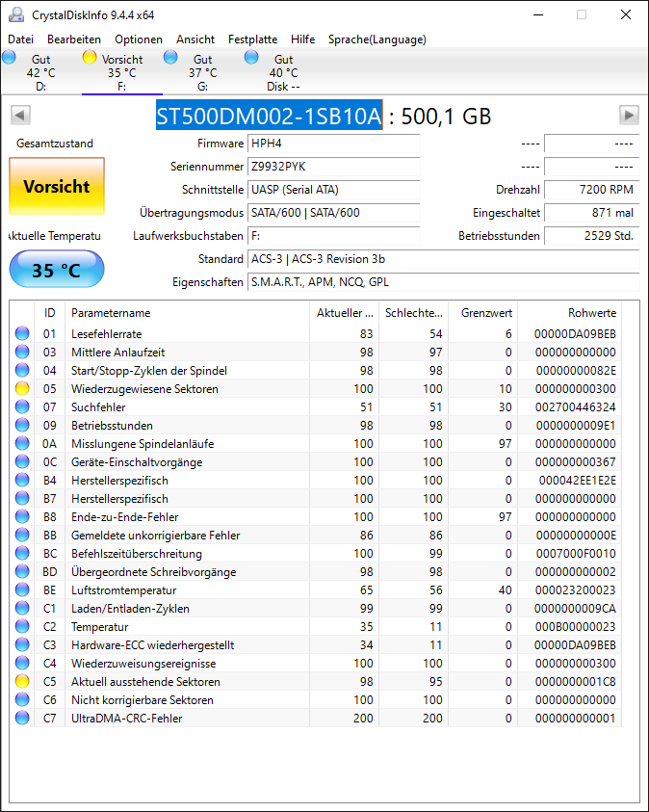Click the Eingeschaltet field 871 mal
The image size is (649, 812).
click(x=592, y=213)
